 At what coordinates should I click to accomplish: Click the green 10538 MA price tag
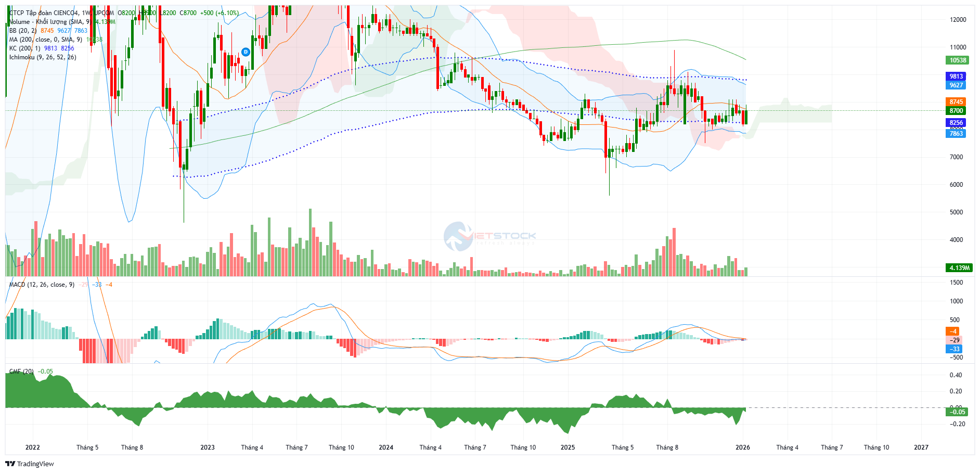tap(957, 60)
